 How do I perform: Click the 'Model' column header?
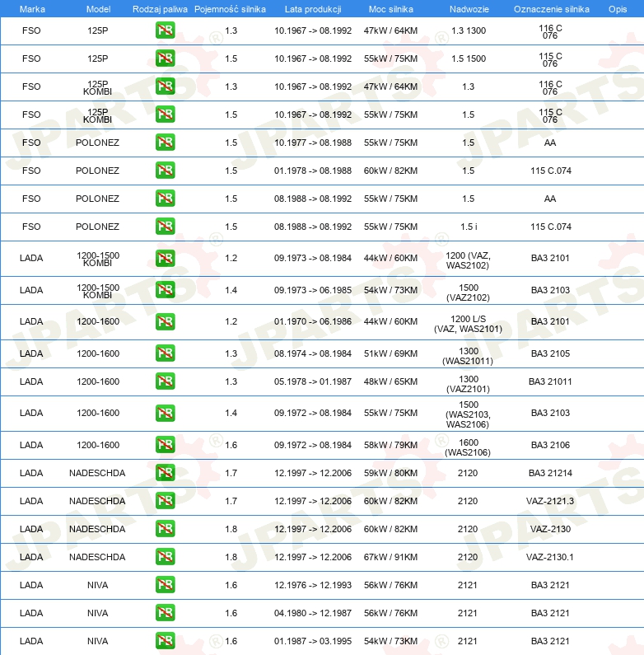tap(98, 9)
